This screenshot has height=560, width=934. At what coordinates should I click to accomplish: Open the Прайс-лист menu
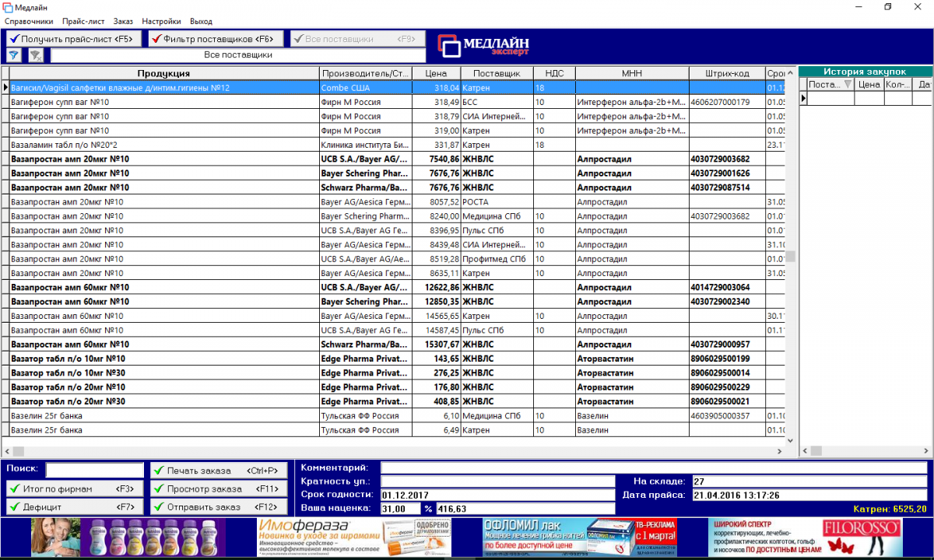click(83, 22)
